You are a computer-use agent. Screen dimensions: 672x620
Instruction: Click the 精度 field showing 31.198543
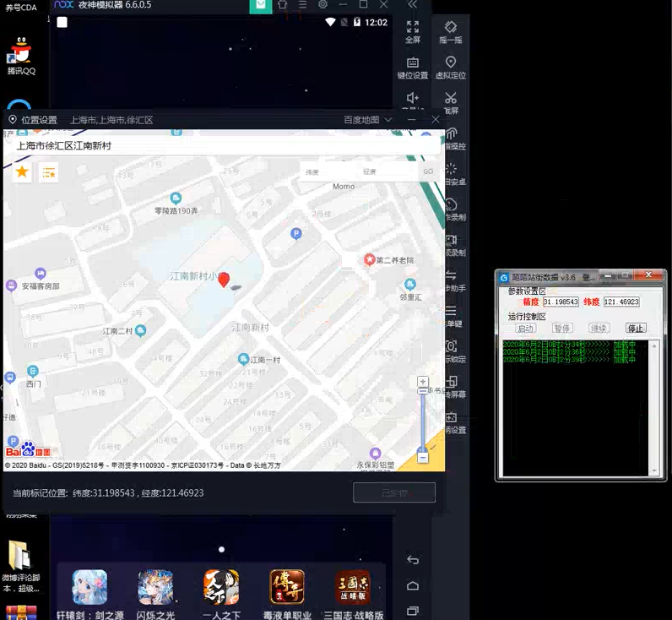click(x=561, y=302)
